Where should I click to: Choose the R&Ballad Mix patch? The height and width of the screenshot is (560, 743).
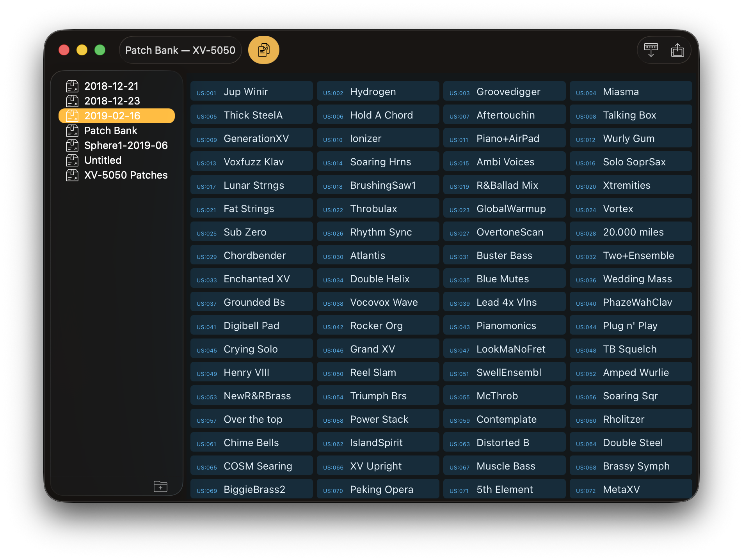click(x=505, y=185)
